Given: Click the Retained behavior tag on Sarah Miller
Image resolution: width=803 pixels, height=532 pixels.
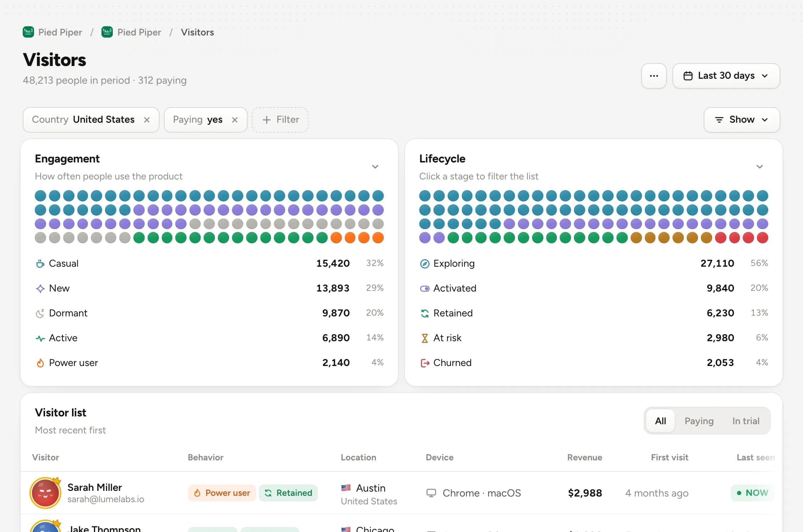Looking at the screenshot, I should coord(288,493).
